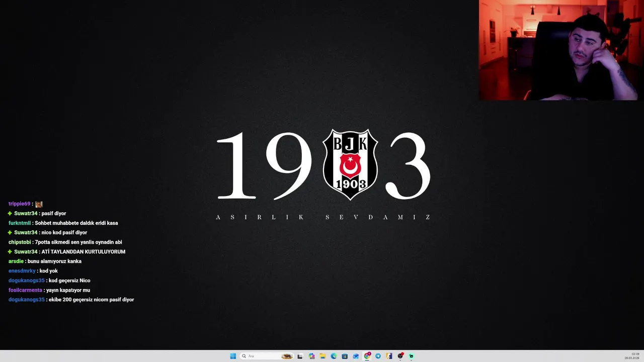
Task: Click the emote in trippie69's chat message
Action: [x=39, y=204]
